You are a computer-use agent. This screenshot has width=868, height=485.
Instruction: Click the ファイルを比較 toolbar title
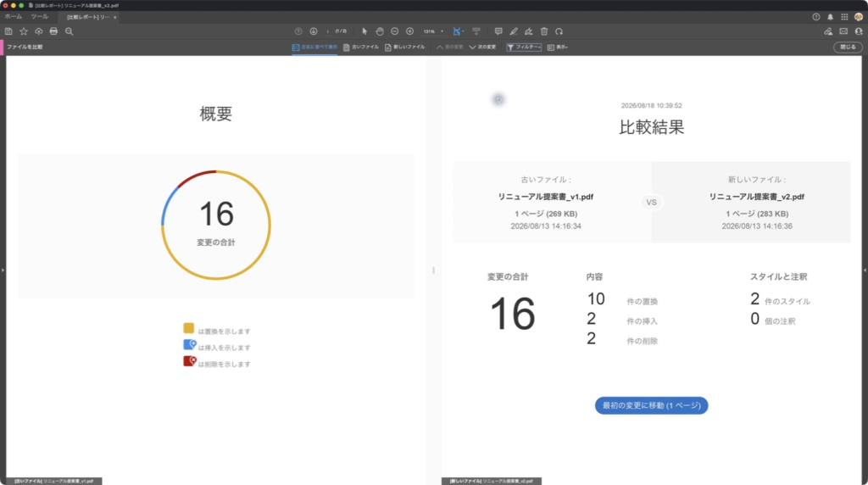[x=25, y=47]
